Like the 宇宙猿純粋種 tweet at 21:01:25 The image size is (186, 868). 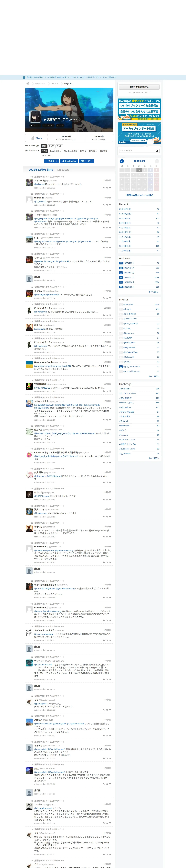click(x=110, y=391)
